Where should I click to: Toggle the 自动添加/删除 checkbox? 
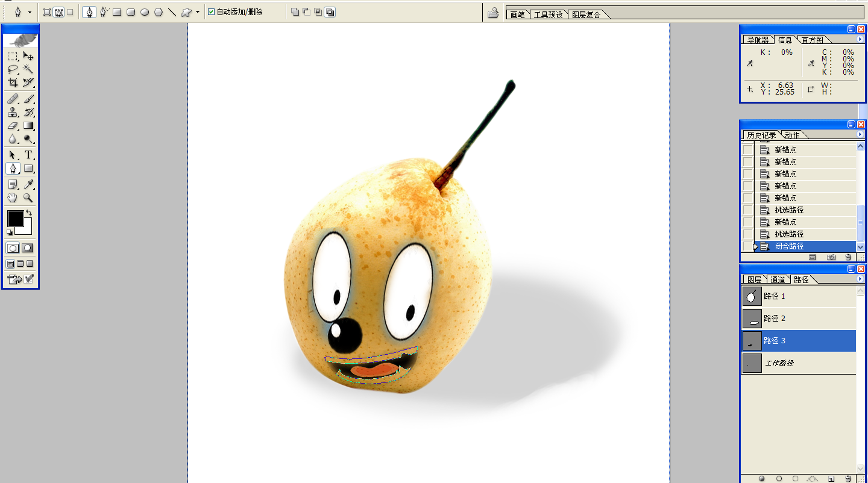coord(212,12)
